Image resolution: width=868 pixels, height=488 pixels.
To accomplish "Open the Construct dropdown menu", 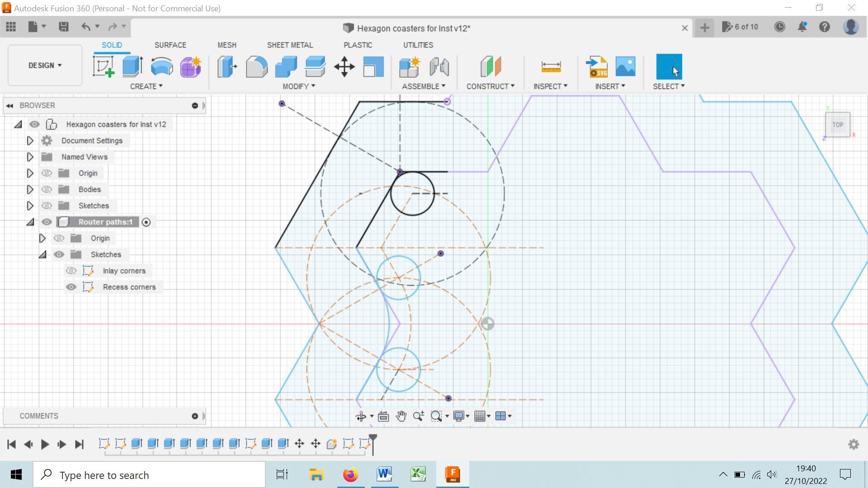I will 491,86.
